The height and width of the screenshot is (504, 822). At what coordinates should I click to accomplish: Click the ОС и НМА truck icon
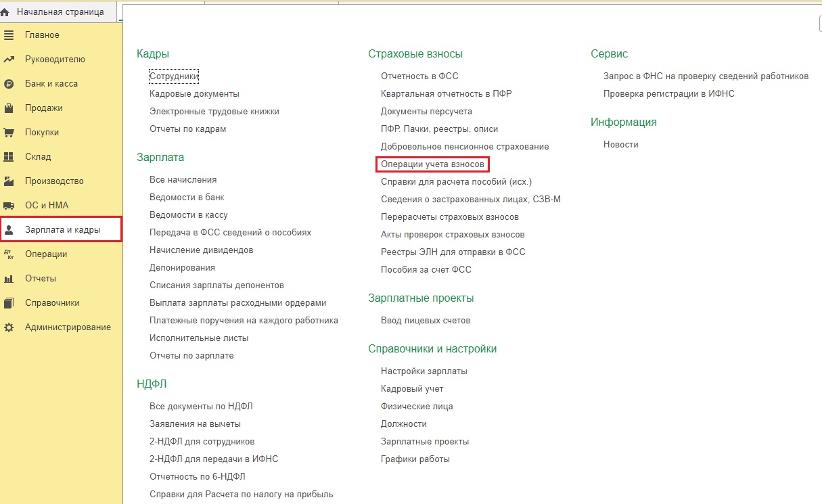[x=9, y=206]
